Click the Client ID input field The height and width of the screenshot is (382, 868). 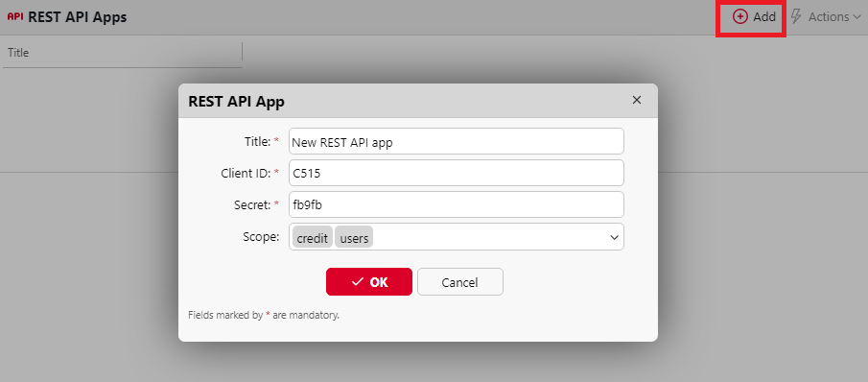pyautogui.click(x=457, y=173)
